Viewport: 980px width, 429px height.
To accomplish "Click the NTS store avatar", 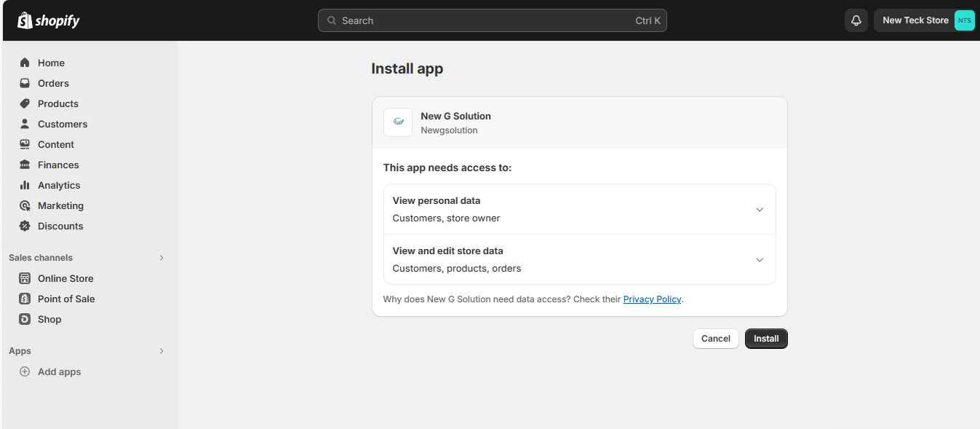I will coord(964,20).
